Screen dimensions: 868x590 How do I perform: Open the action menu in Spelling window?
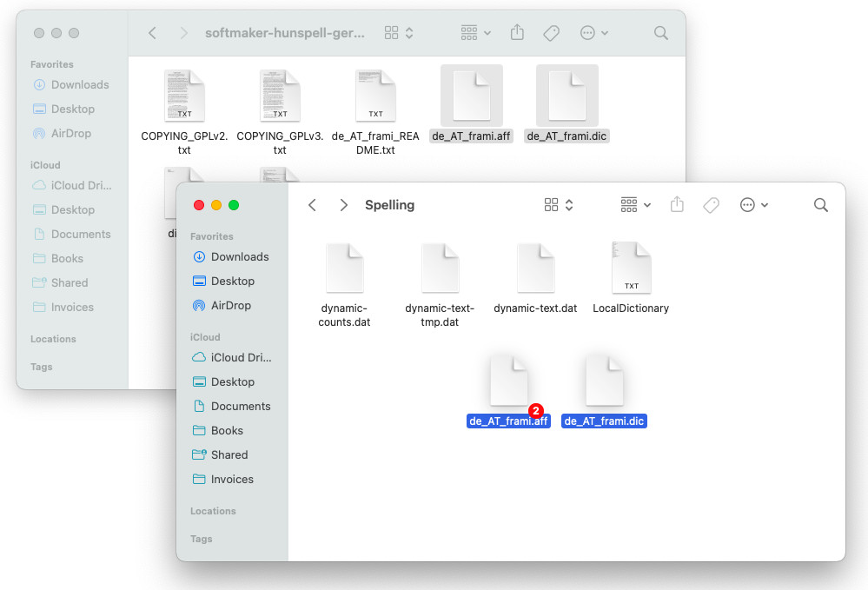(754, 205)
